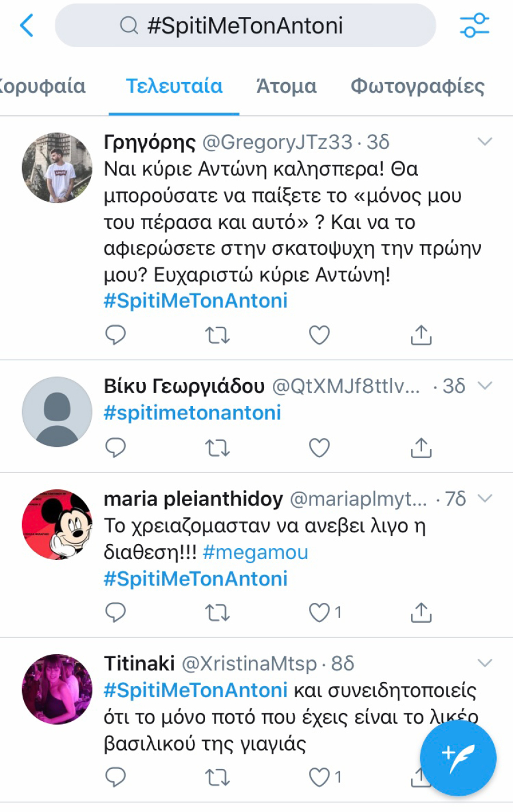Retweet Γρηγόρης's tweet
This screenshot has width=513, height=812.
click(217, 334)
